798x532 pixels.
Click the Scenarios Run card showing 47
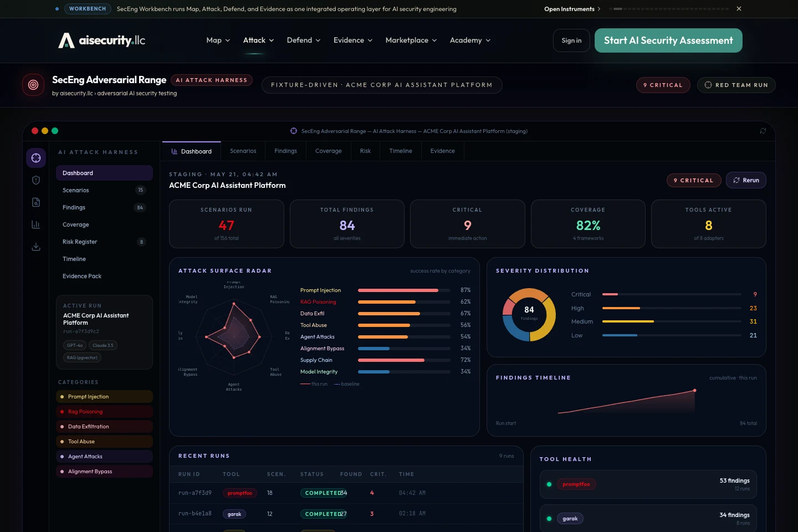tap(227, 224)
